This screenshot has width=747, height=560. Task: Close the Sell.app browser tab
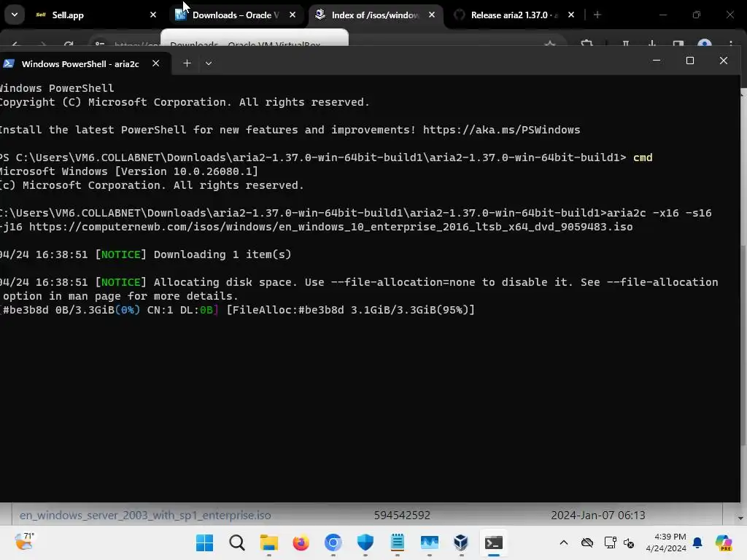click(x=153, y=15)
